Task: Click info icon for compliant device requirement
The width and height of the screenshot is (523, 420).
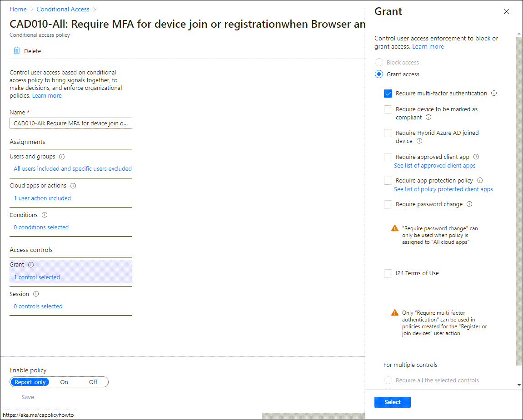Action: [x=428, y=117]
